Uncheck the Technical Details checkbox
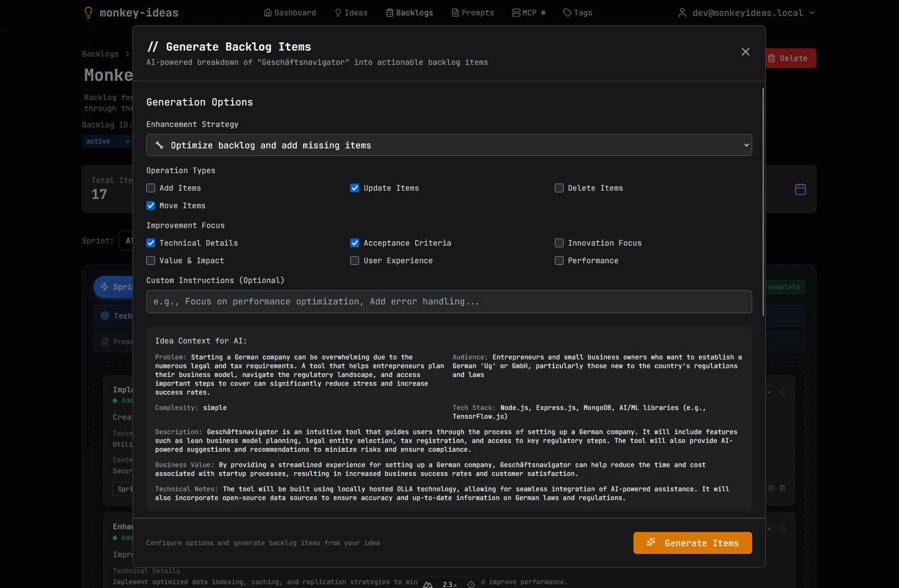The image size is (899, 588). click(x=151, y=243)
